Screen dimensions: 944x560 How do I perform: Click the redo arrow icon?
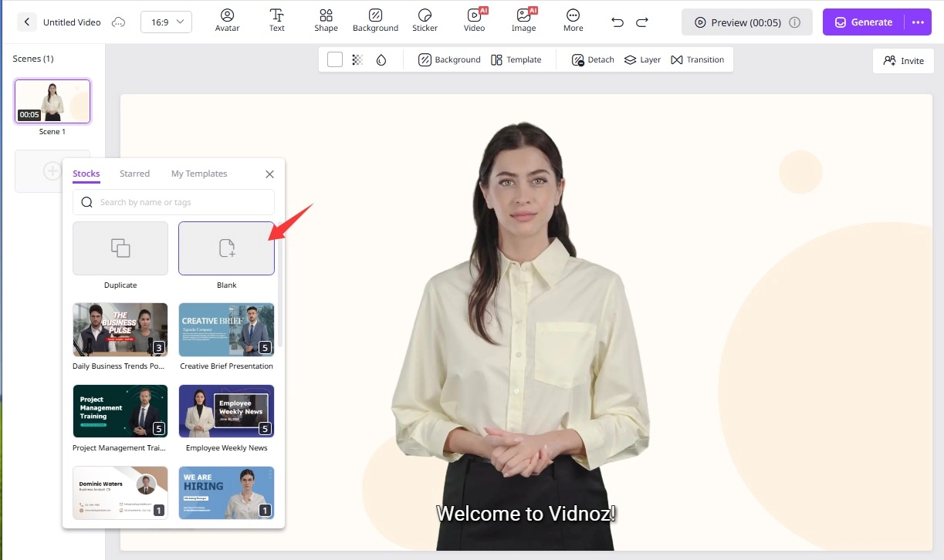click(x=642, y=22)
